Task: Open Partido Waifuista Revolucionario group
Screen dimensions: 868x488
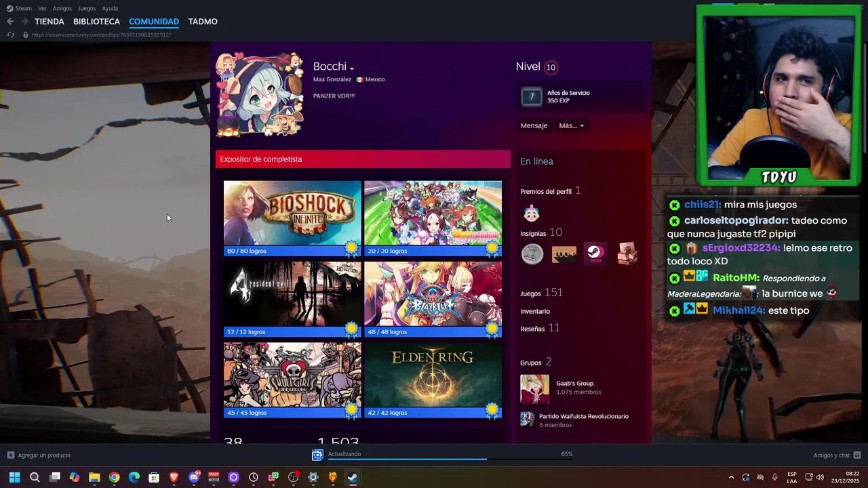Action: click(584, 416)
